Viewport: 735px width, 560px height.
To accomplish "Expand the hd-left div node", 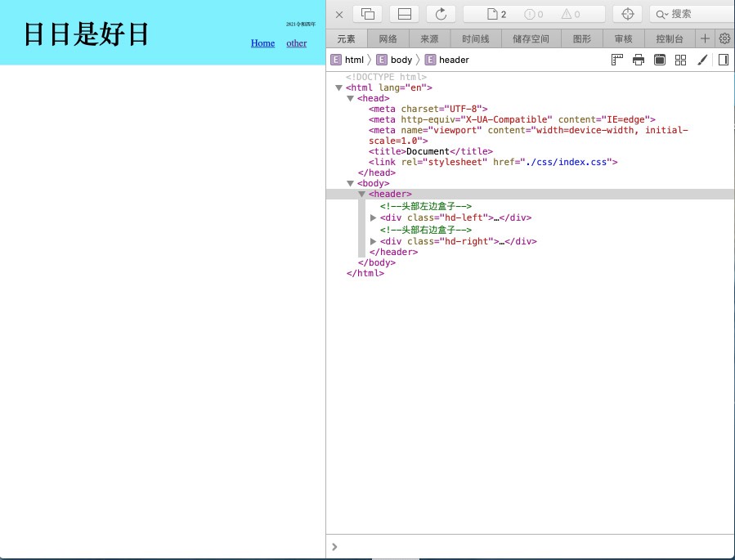I will pos(374,218).
